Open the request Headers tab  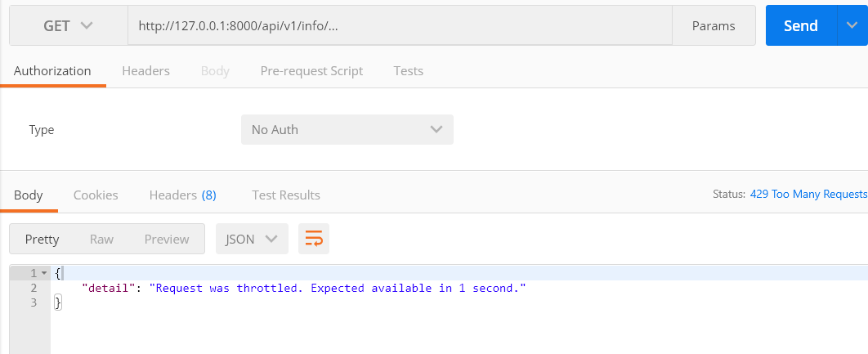point(145,70)
